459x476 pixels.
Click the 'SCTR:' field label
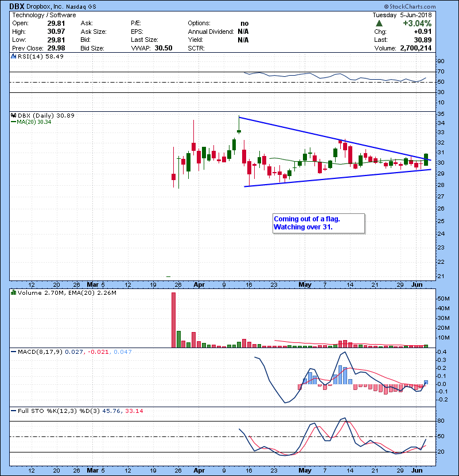196,48
